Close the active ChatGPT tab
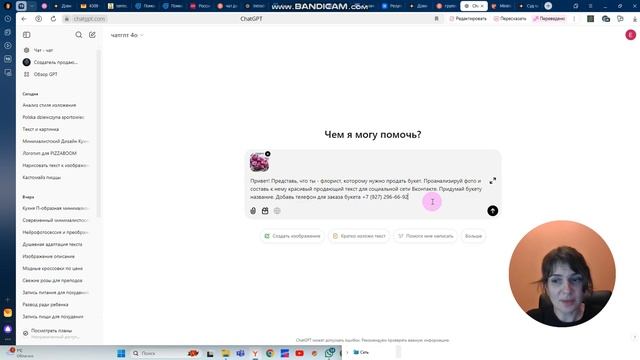 coord(482,6)
